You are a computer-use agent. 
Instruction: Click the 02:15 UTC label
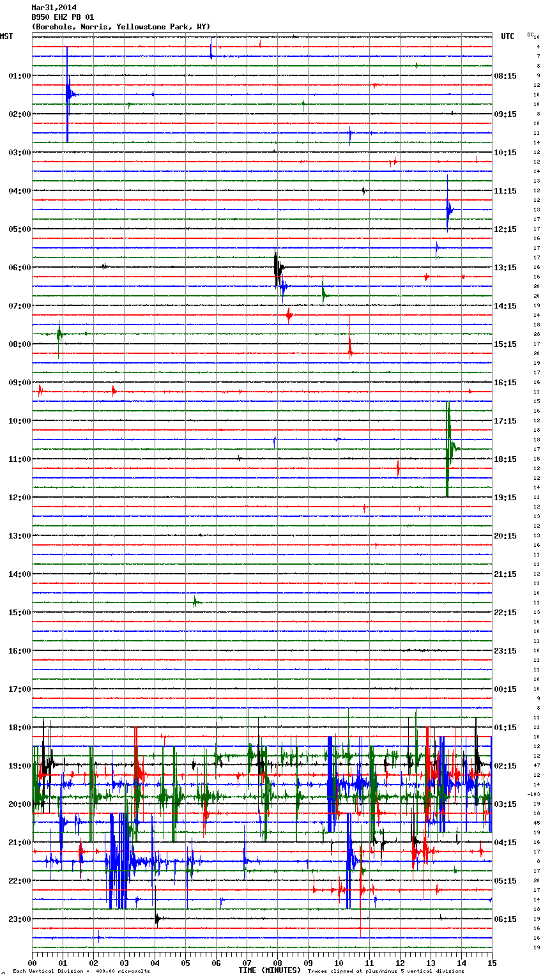[x=505, y=766]
